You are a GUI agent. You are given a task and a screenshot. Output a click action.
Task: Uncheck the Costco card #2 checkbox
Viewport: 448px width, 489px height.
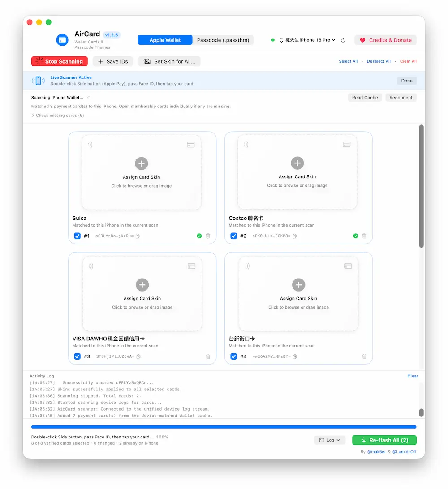point(234,236)
